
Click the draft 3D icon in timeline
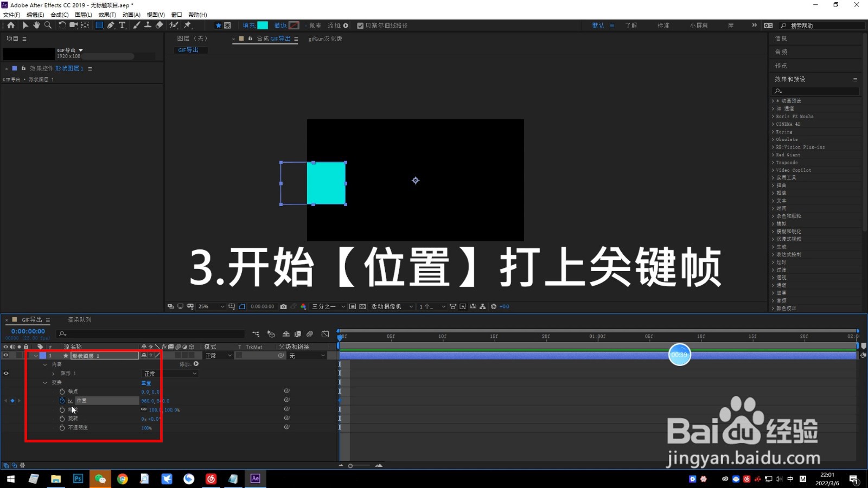(271, 334)
